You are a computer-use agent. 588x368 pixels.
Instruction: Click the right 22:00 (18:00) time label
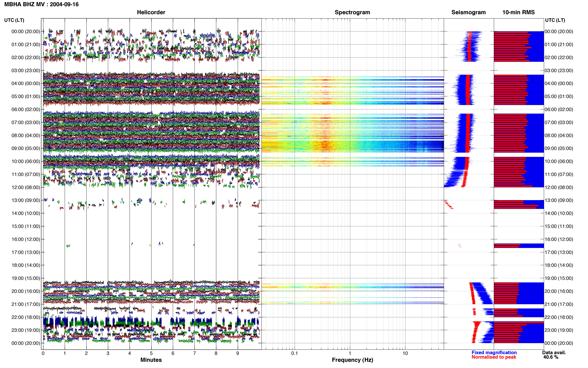(559, 317)
